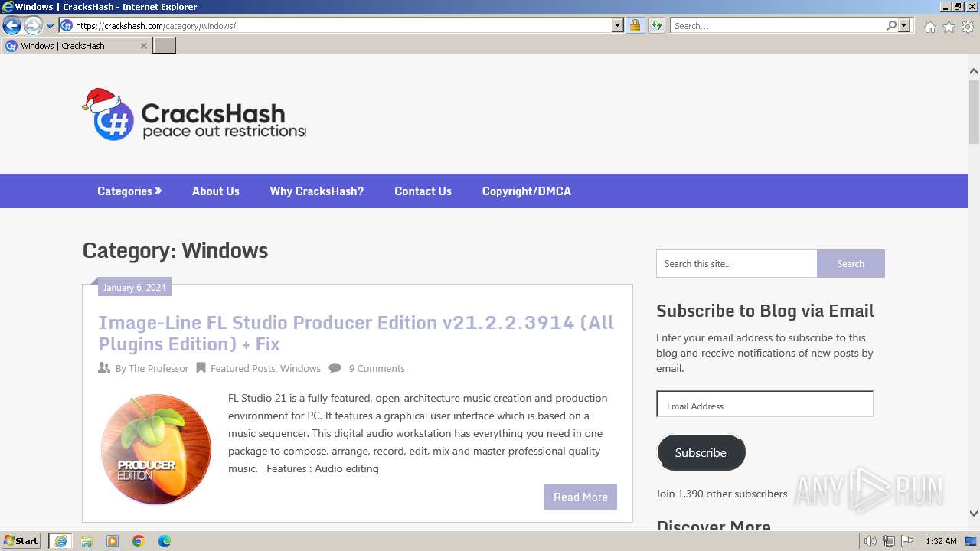Click the browser Forward arrow button

33,26
